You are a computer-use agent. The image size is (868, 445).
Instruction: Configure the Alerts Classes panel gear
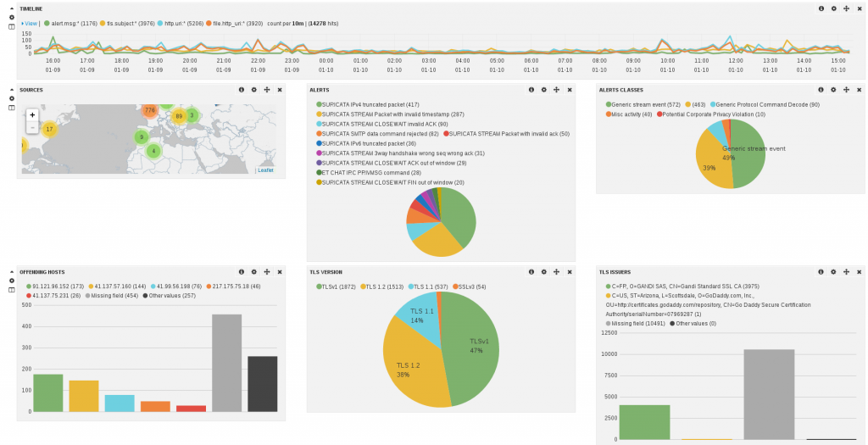834,90
